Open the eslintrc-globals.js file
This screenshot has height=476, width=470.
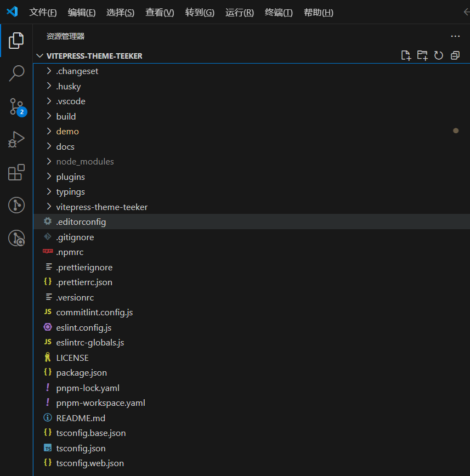coord(251,342)
